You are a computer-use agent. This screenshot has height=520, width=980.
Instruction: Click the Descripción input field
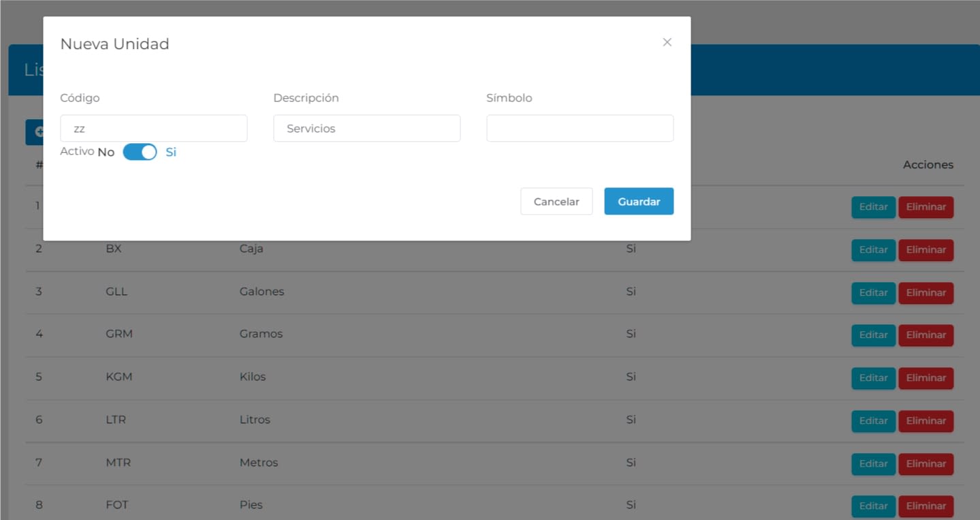click(x=366, y=128)
